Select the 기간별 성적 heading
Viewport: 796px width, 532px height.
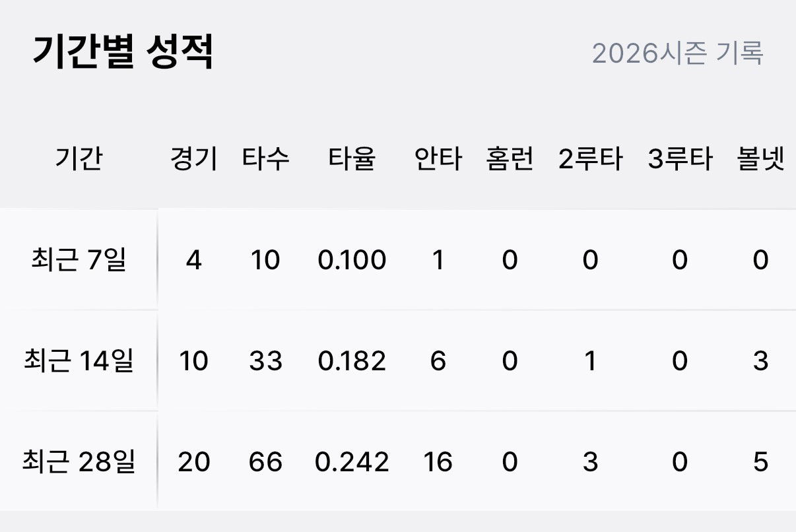[123, 53]
